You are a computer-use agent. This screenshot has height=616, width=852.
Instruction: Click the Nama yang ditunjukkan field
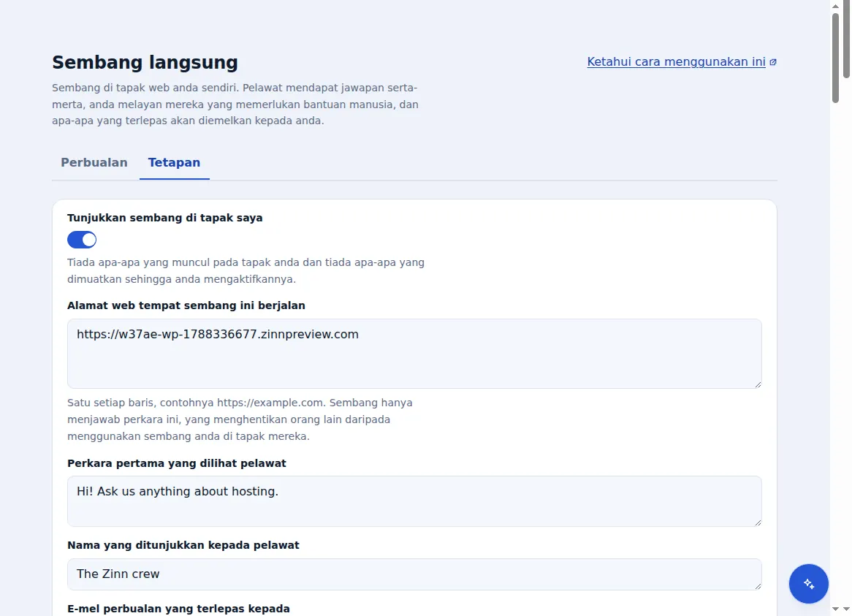pos(414,574)
